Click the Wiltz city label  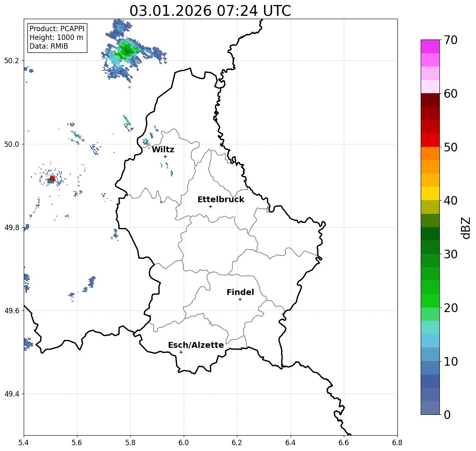pos(163,149)
